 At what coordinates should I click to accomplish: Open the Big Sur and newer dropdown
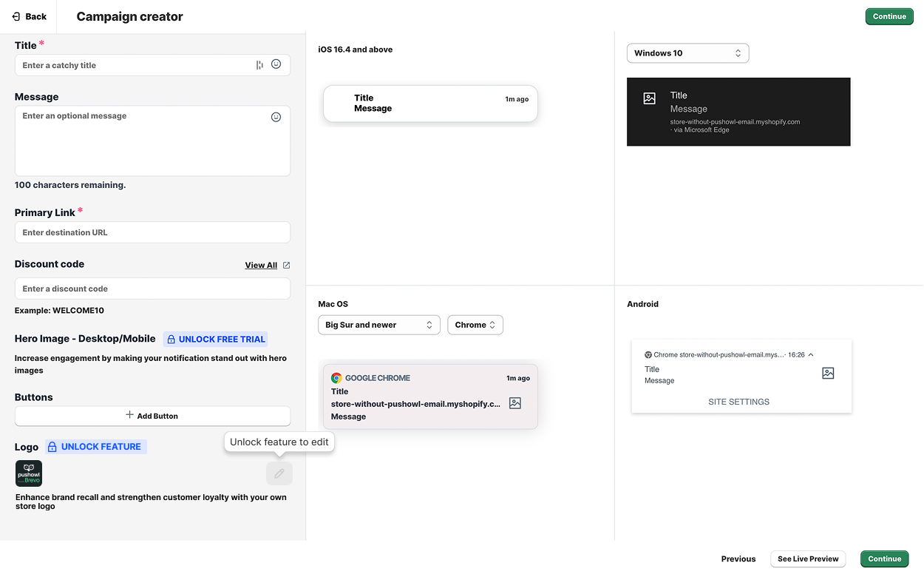tap(378, 325)
